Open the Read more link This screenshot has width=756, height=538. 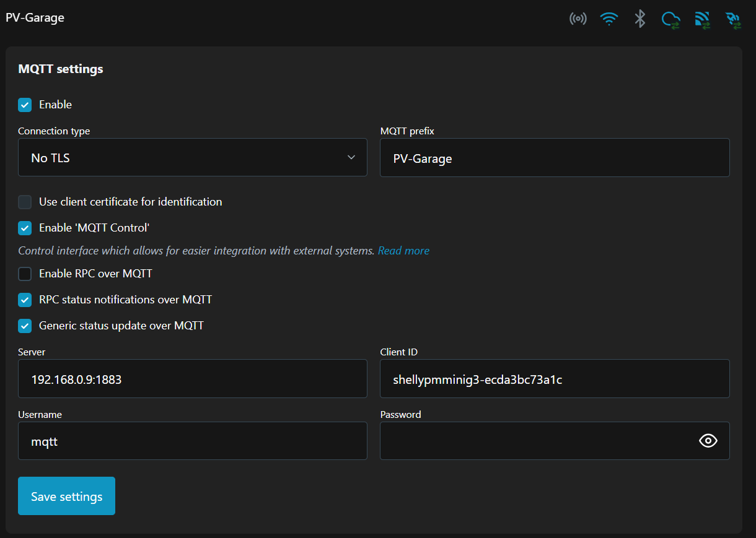403,251
